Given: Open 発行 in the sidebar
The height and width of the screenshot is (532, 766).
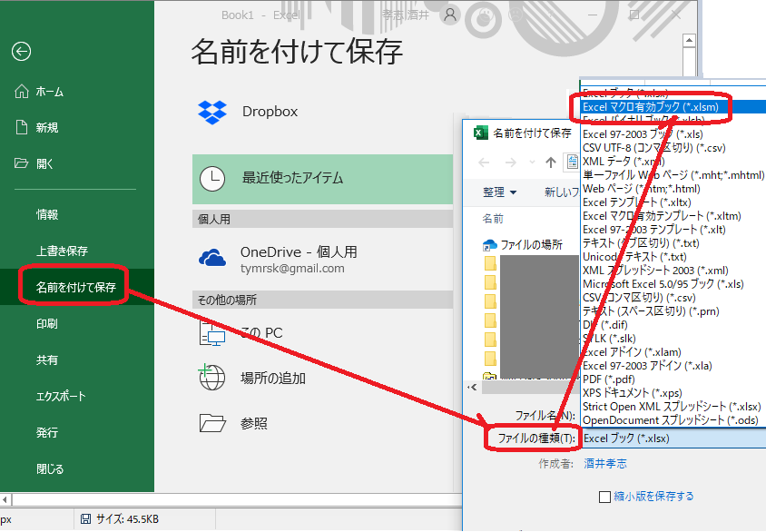Looking at the screenshot, I should 47,432.
